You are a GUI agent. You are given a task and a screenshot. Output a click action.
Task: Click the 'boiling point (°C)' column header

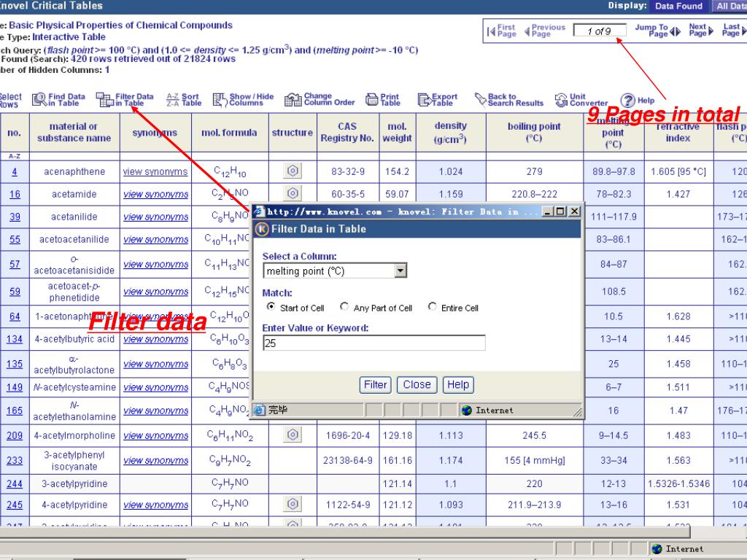[x=535, y=133]
